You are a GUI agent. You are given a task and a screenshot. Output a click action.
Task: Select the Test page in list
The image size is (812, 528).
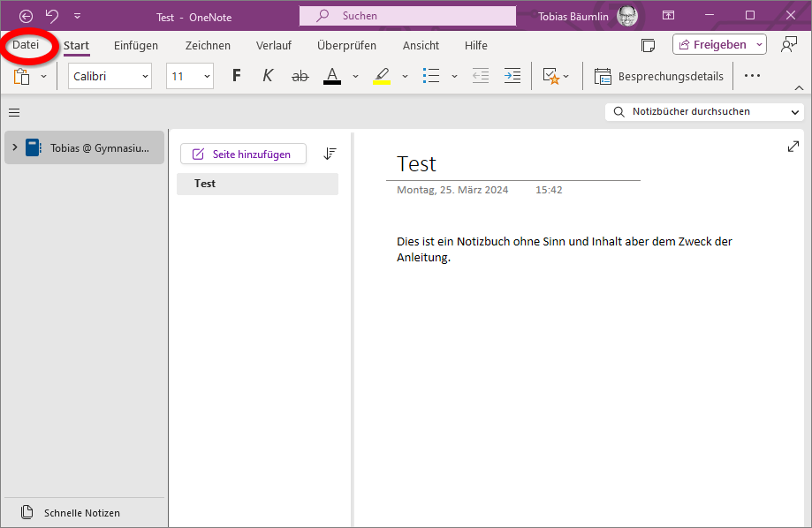pyautogui.click(x=257, y=184)
